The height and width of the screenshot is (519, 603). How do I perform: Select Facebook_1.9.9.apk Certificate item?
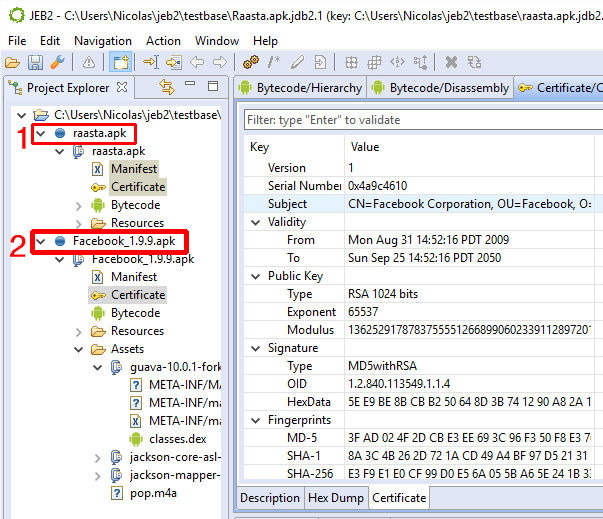(x=138, y=295)
